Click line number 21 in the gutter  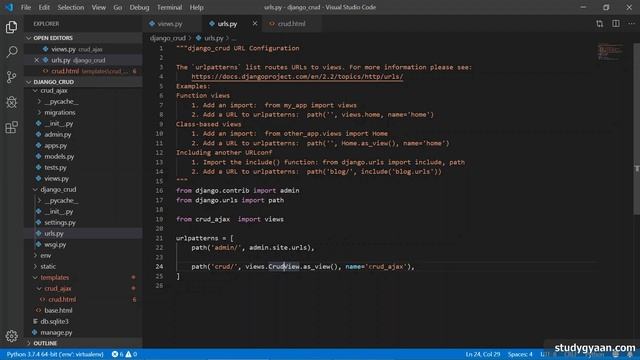click(x=159, y=238)
